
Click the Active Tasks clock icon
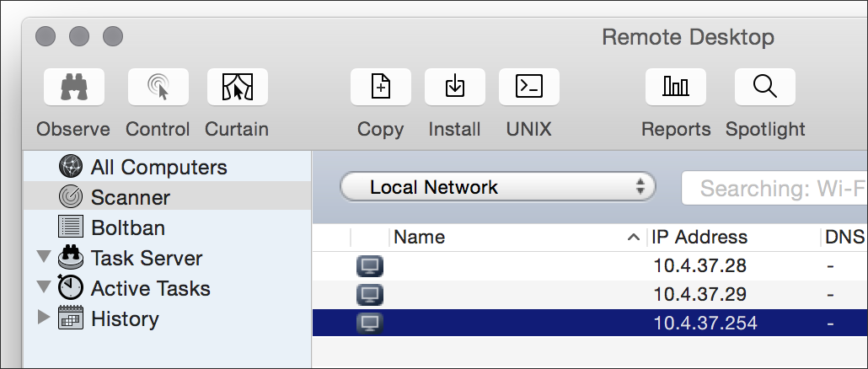70,287
